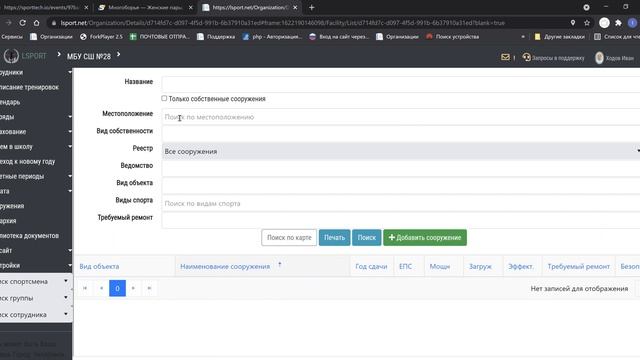This screenshot has width=640, height=360.
Task: Sort by the Требуемый ремонт column header
Action: point(578,267)
